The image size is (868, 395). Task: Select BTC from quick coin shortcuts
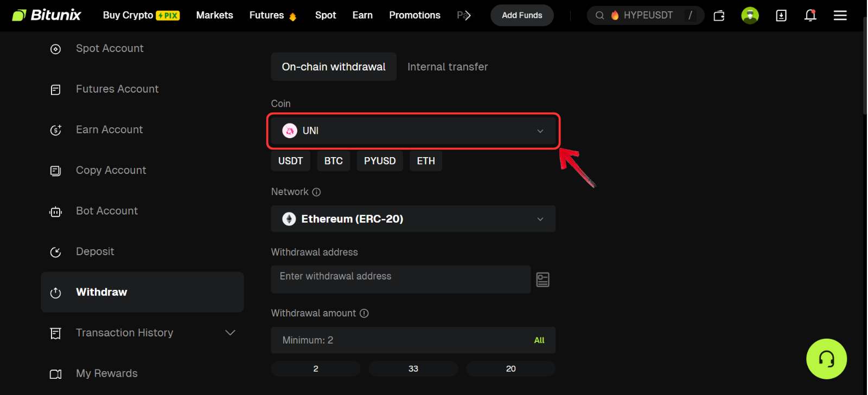click(333, 160)
